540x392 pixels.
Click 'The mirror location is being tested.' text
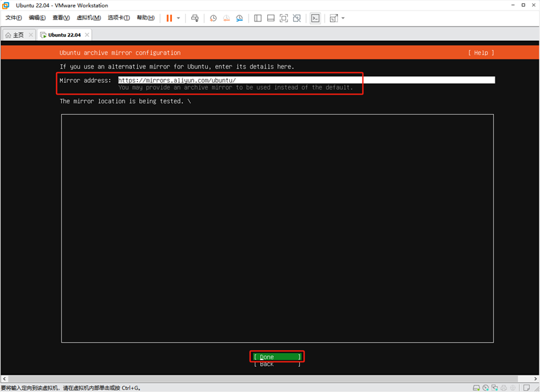point(121,101)
